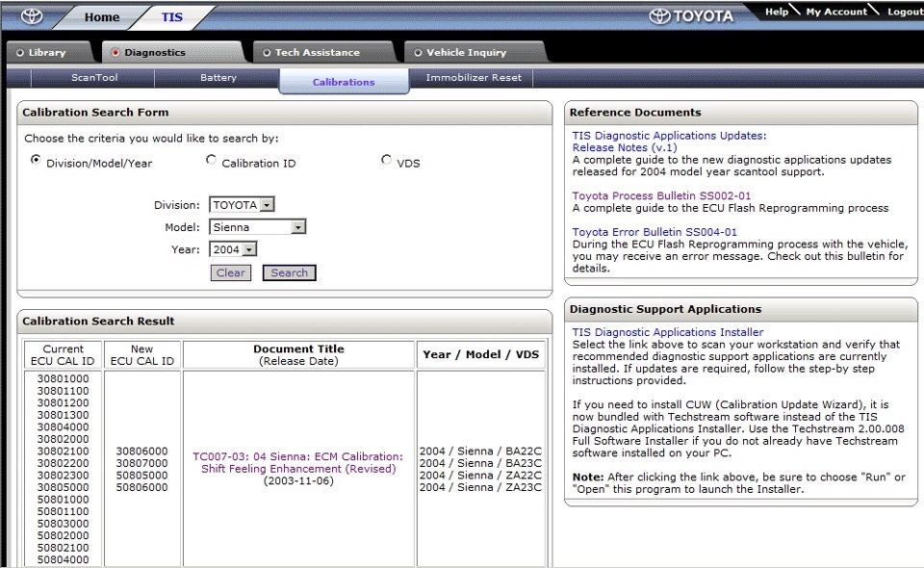Open My Account
The height and width of the screenshot is (568, 924).
tap(836, 12)
